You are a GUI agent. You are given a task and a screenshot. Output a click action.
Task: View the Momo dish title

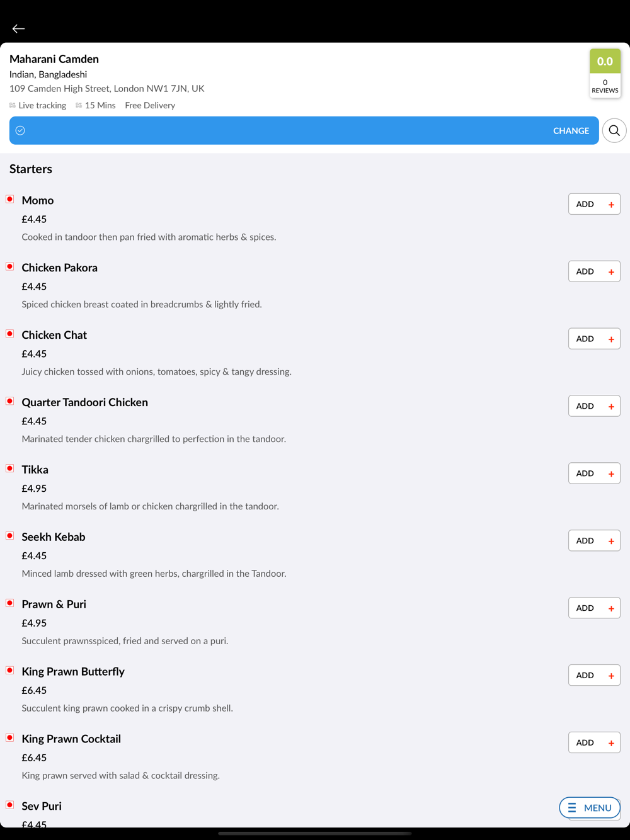pyautogui.click(x=38, y=200)
